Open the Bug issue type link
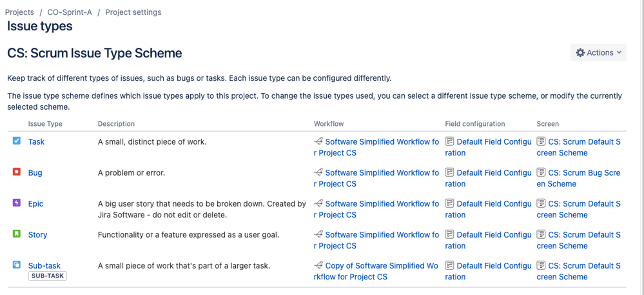Viewport: 644px width, 295px height. pos(35,173)
